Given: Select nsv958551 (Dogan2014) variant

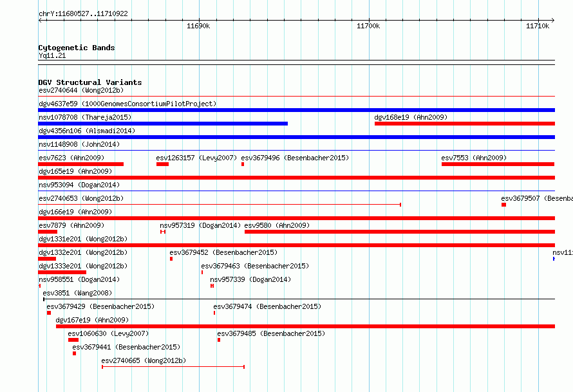Looking at the screenshot, I should click(x=79, y=279).
